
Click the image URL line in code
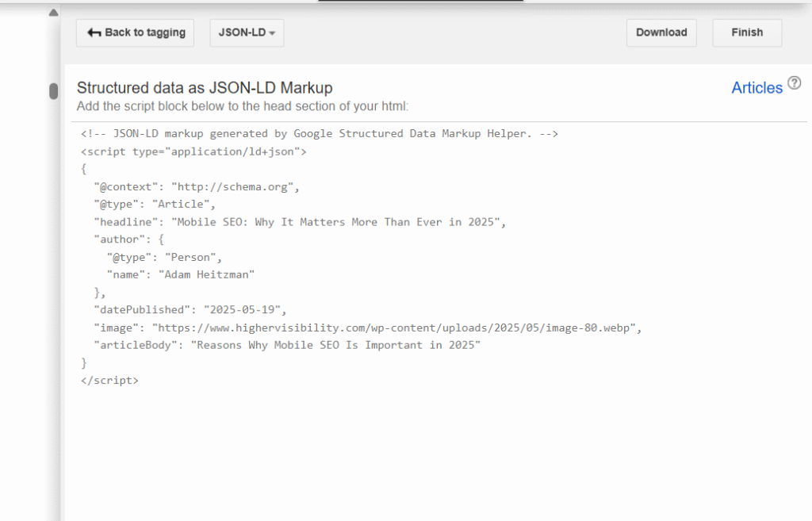click(x=367, y=327)
